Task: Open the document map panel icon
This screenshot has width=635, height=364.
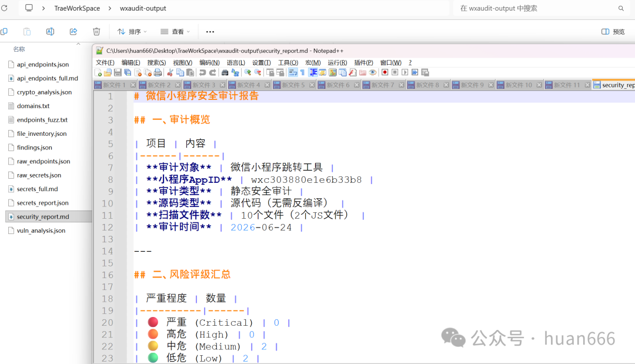Action: click(333, 72)
